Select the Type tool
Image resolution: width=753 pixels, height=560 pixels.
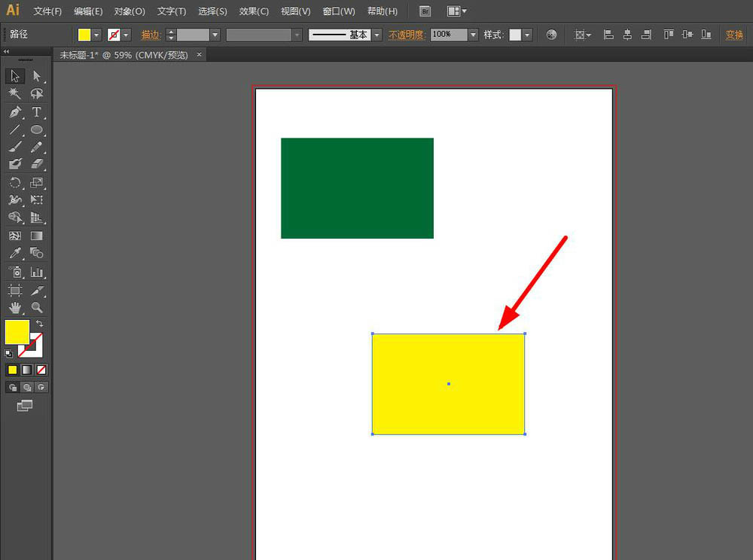click(x=36, y=112)
